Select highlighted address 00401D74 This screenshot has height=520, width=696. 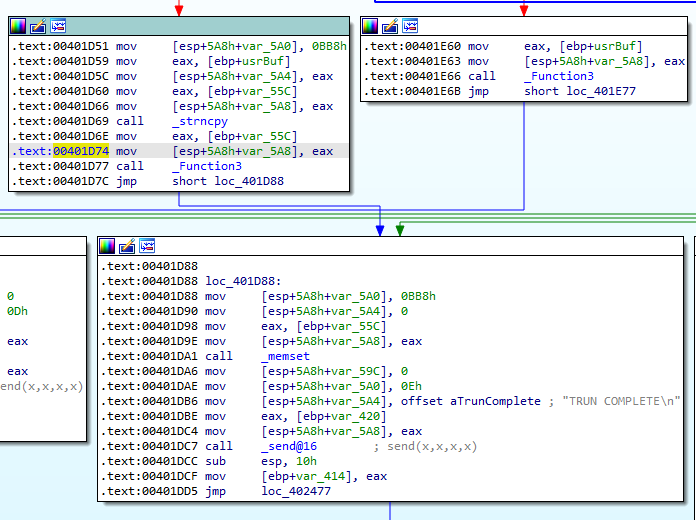[81, 151]
